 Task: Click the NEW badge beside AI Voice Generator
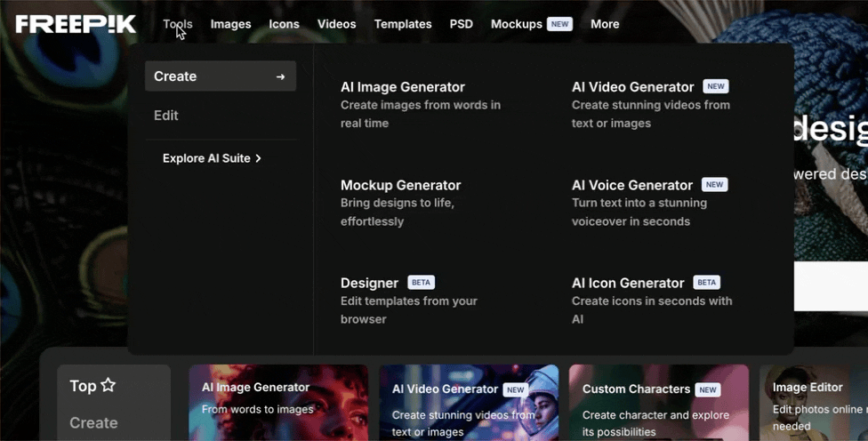[x=715, y=184]
